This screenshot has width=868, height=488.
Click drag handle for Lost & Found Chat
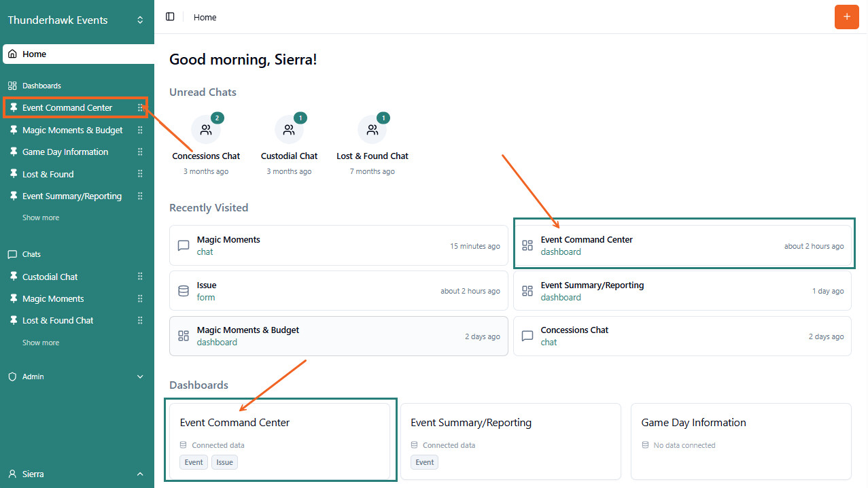coord(140,320)
